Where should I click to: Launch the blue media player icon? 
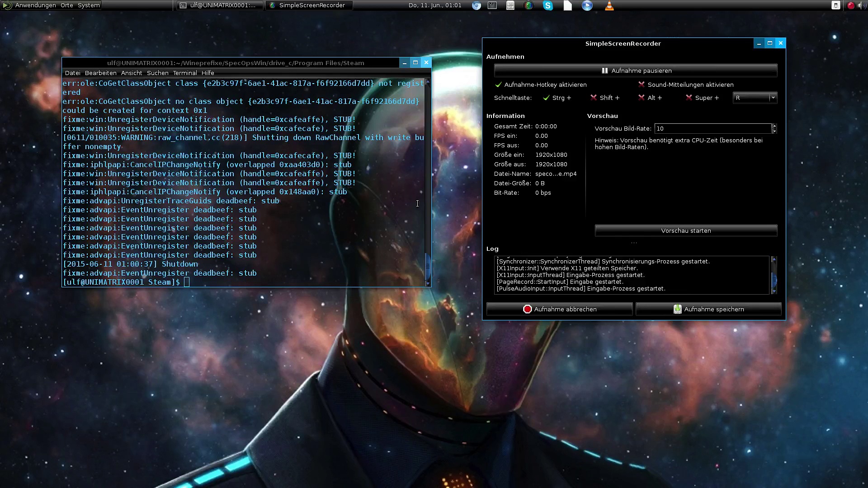tap(587, 5)
